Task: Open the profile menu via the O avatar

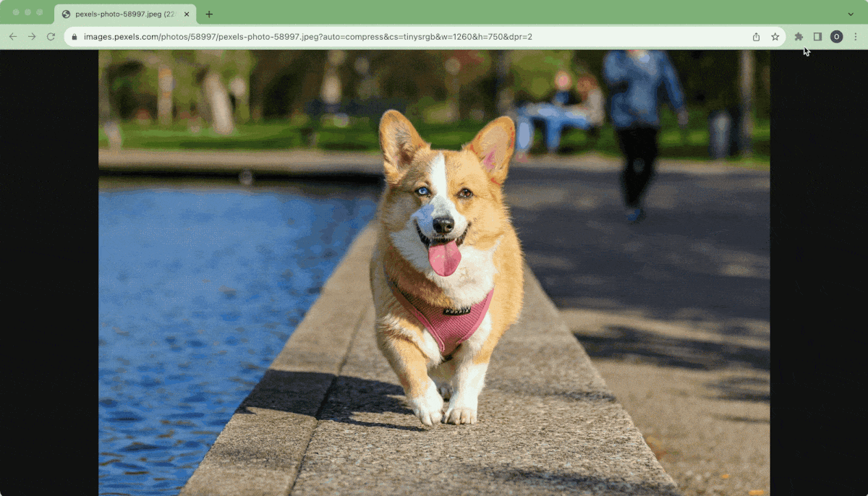Action: (836, 36)
